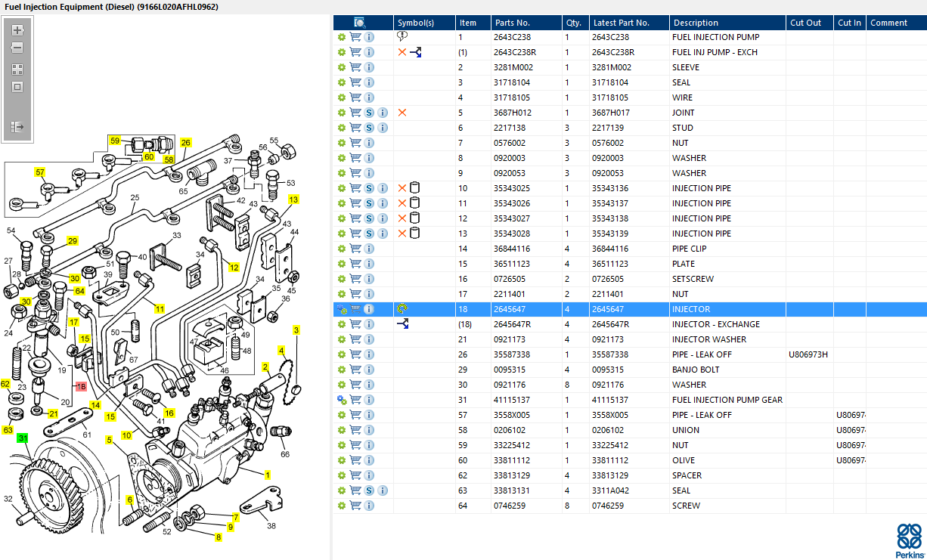Click the exchange symbol on INJECTOR - EXCHANGE row

pos(403,324)
